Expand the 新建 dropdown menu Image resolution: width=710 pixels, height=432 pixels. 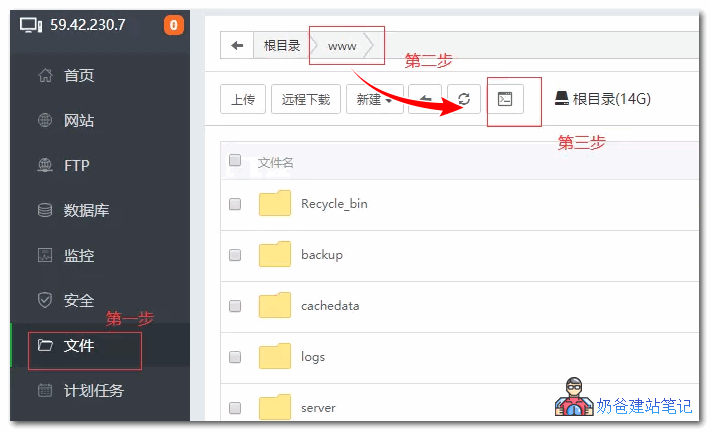pyautogui.click(x=374, y=99)
